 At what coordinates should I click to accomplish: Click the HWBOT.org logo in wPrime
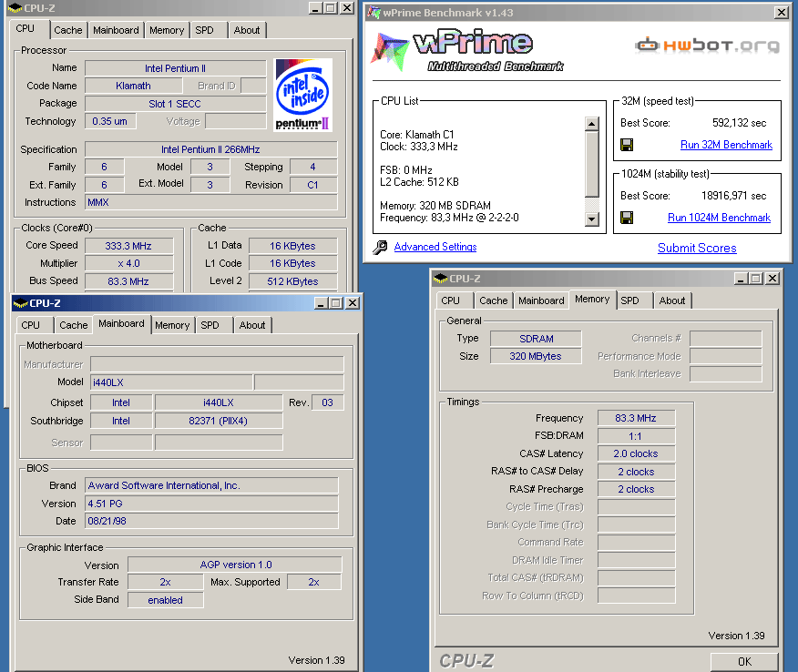[x=708, y=46]
